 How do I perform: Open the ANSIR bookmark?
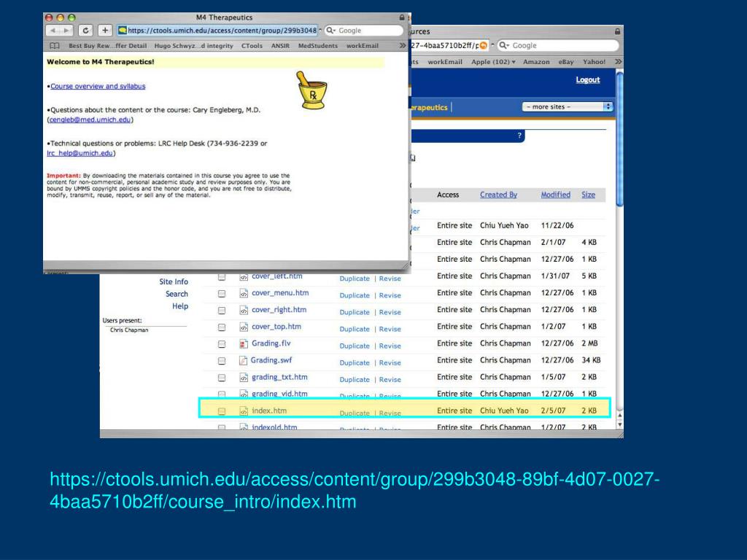point(280,46)
